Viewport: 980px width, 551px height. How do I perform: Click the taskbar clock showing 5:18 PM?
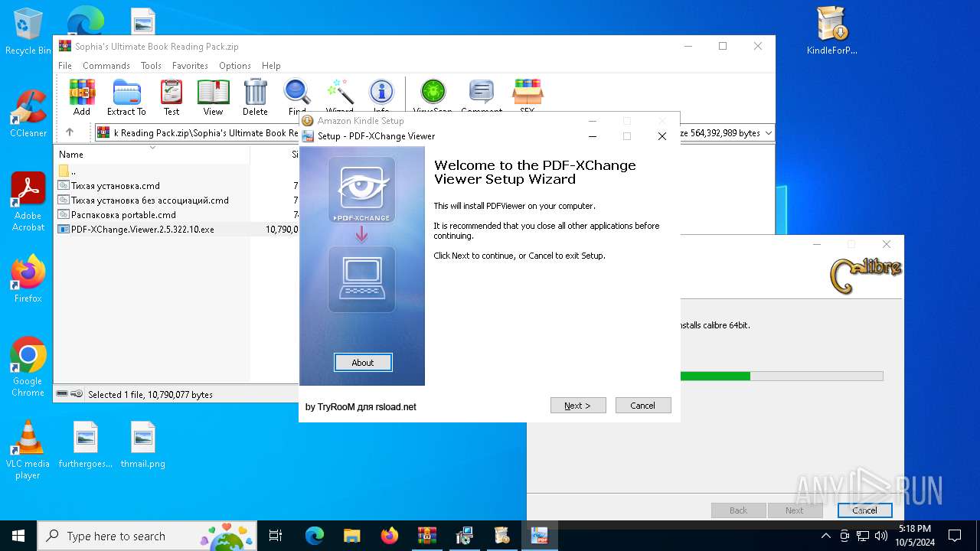[x=915, y=536]
